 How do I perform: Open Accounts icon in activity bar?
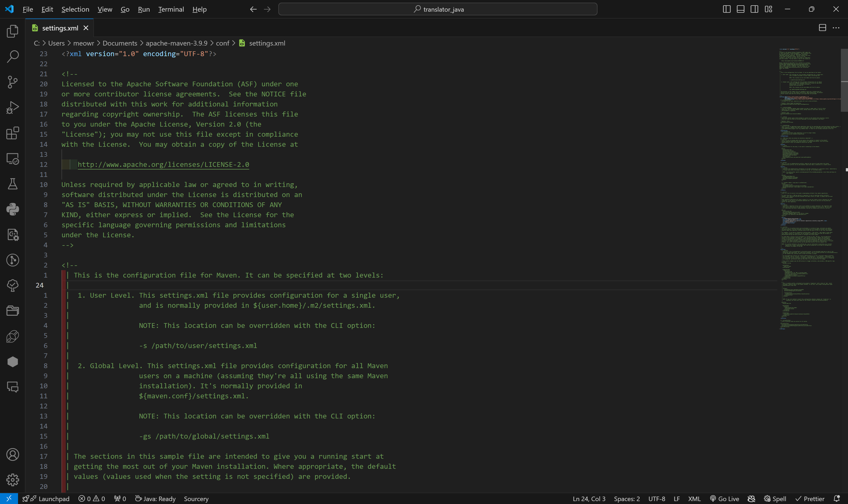pyautogui.click(x=12, y=454)
